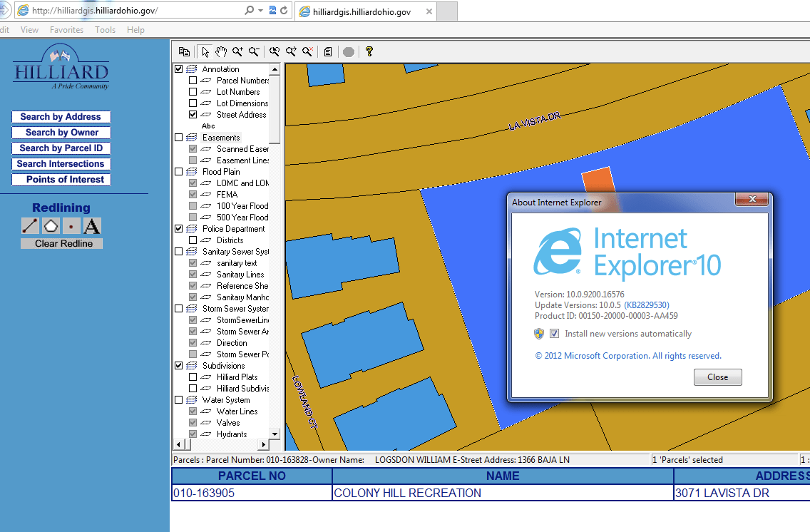Enable the Lot Numbers layer checkbox

click(193, 92)
